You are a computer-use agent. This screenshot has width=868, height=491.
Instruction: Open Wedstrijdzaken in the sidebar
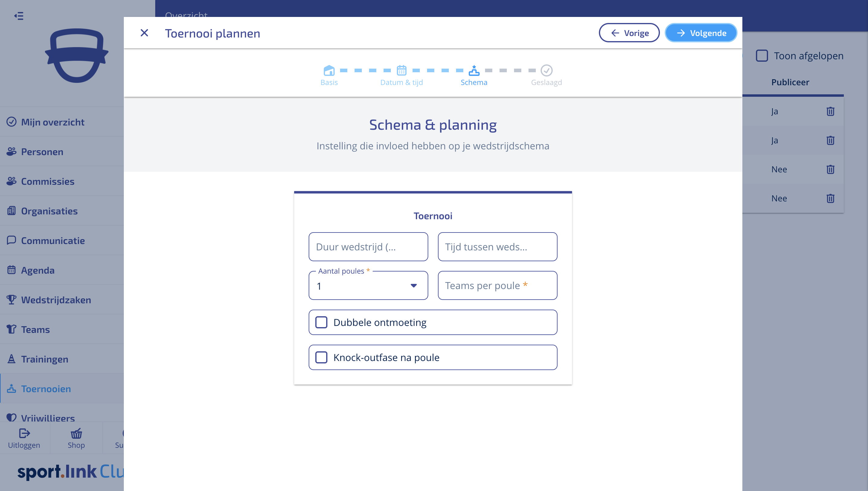point(56,300)
